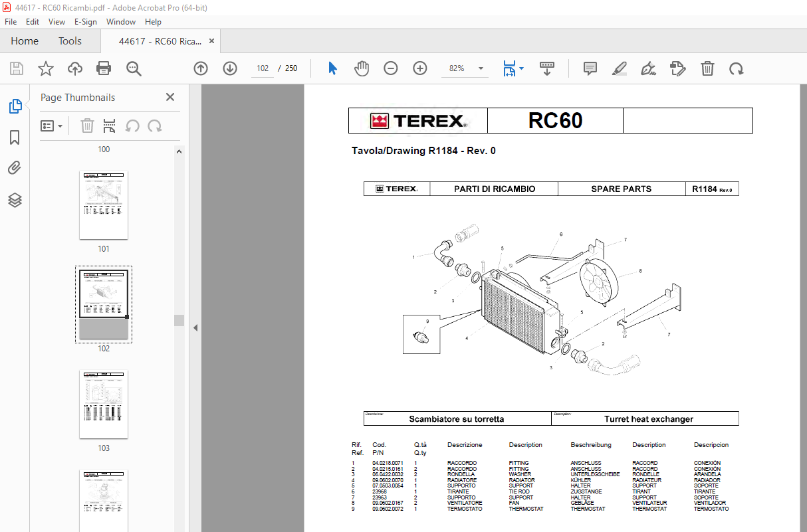Zoom in with plus icon
Viewport: 807px width, 532px height.
click(x=420, y=68)
